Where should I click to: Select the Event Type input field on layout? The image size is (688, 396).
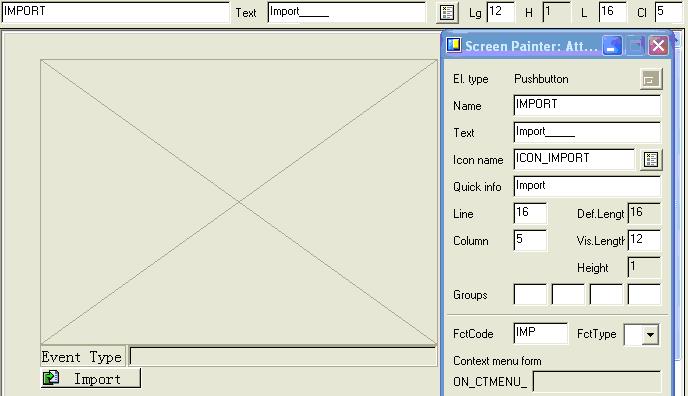tap(283, 357)
